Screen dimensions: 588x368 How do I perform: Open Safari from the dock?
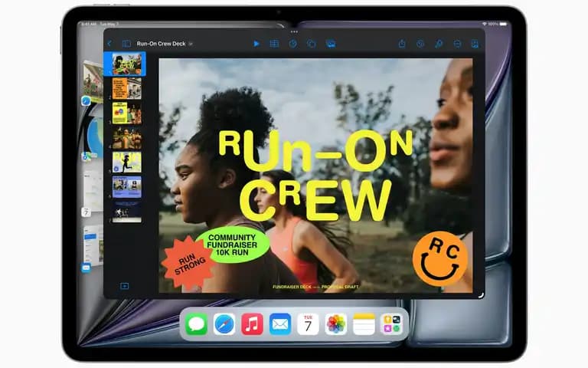(x=224, y=324)
